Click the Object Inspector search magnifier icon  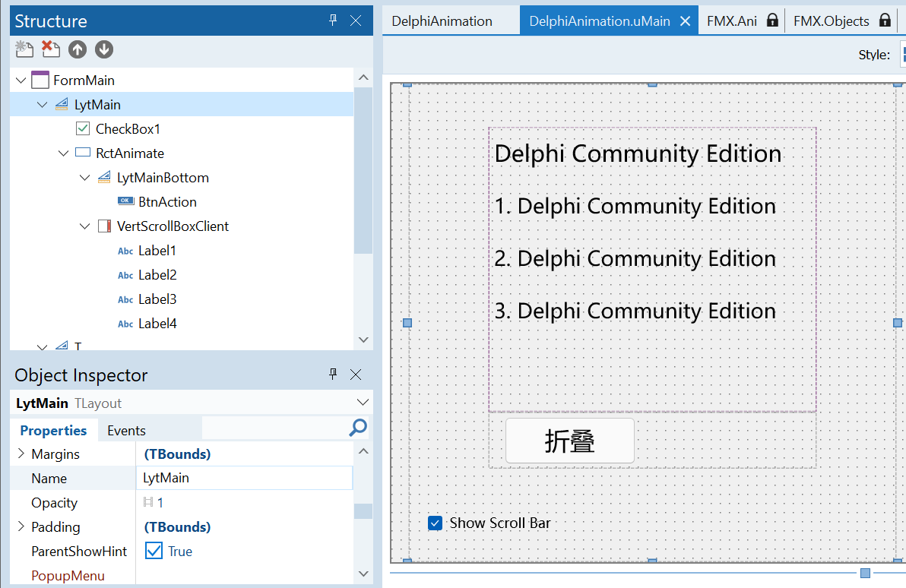pyautogui.click(x=357, y=428)
